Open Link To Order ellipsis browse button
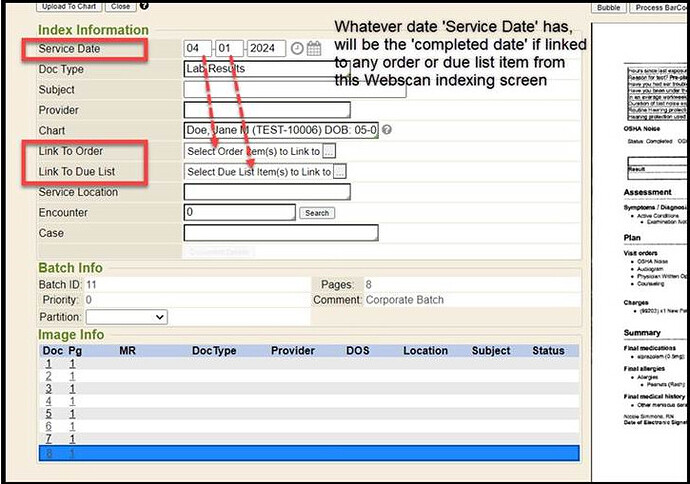The height and width of the screenshot is (484, 690). pos(329,151)
